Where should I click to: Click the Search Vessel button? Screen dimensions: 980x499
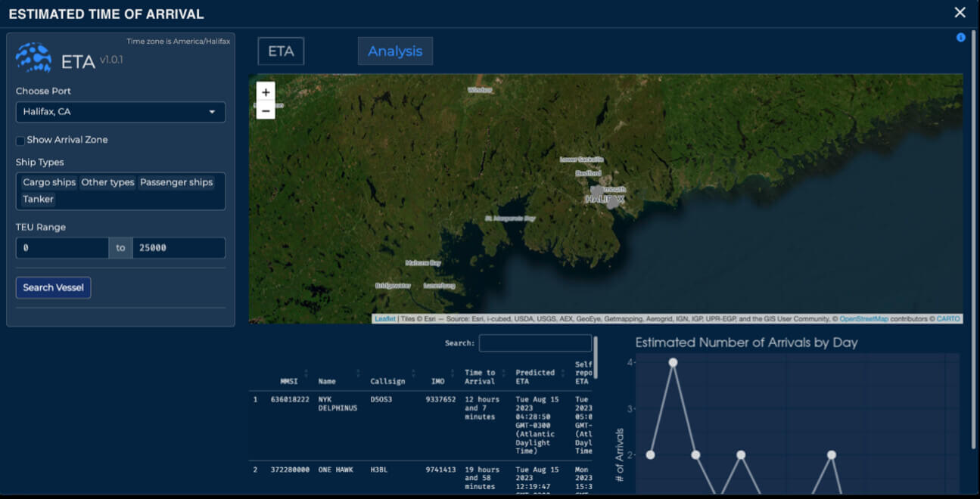(x=53, y=287)
